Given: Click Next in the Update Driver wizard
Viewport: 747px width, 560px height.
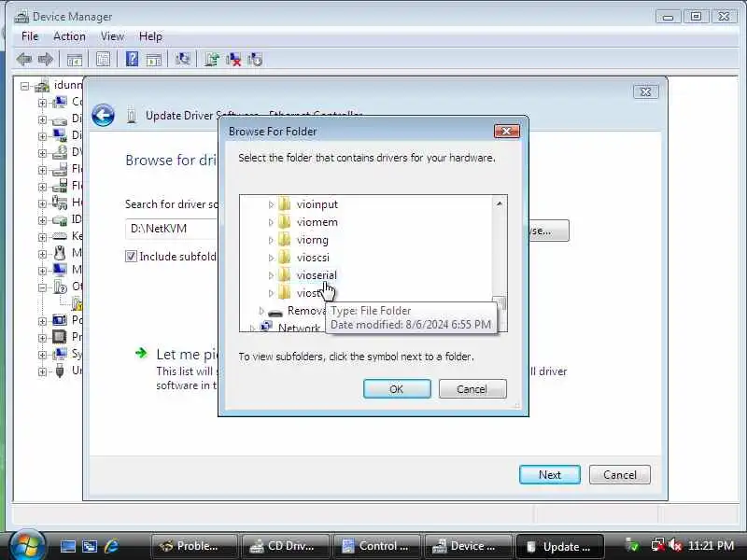Looking at the screenshot, I should click(550, 475).
